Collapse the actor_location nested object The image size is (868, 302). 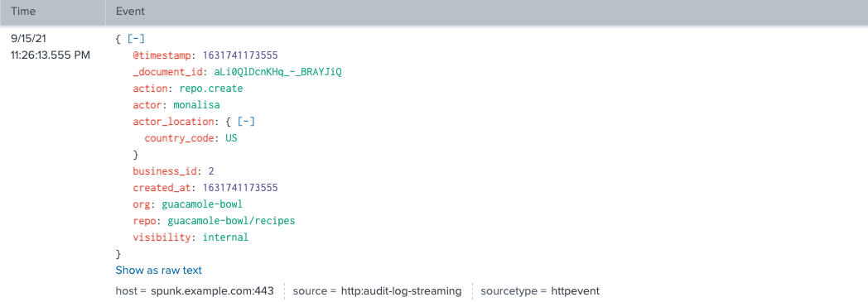pos(246,122)
